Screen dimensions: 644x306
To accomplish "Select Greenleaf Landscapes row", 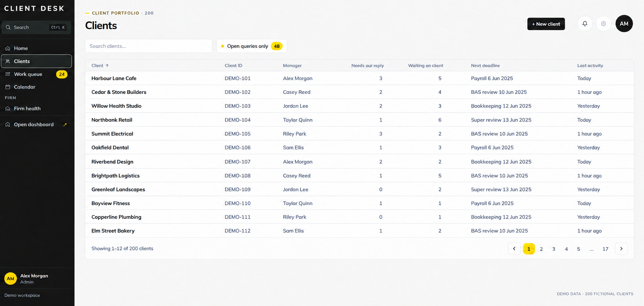I will (x=359, y=189).
